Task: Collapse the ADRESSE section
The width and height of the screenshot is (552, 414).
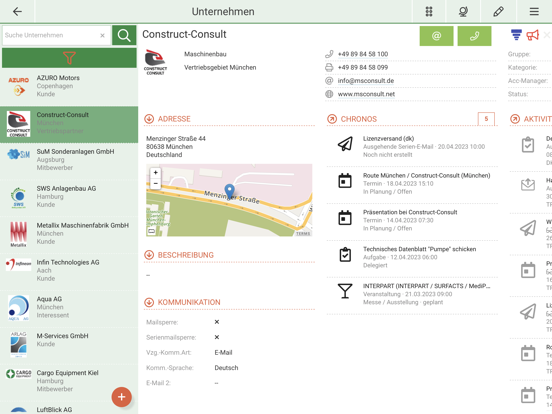Action: (x=149, y=119)
